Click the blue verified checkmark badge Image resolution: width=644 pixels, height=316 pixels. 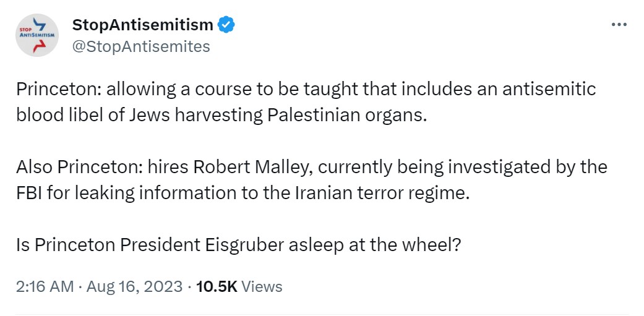click(x=226, y=25)
